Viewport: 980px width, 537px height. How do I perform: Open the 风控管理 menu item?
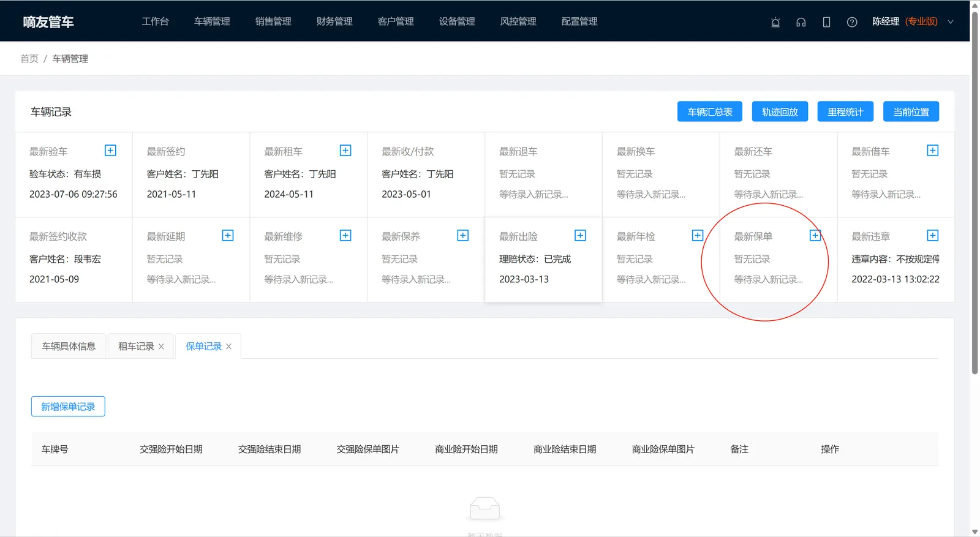518,21
